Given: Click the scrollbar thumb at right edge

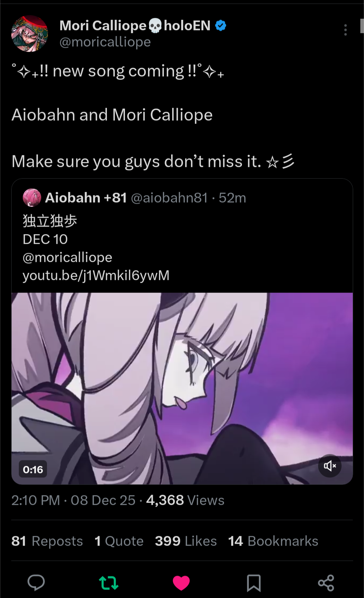Looking at the screenshot, I should [362, 26].
